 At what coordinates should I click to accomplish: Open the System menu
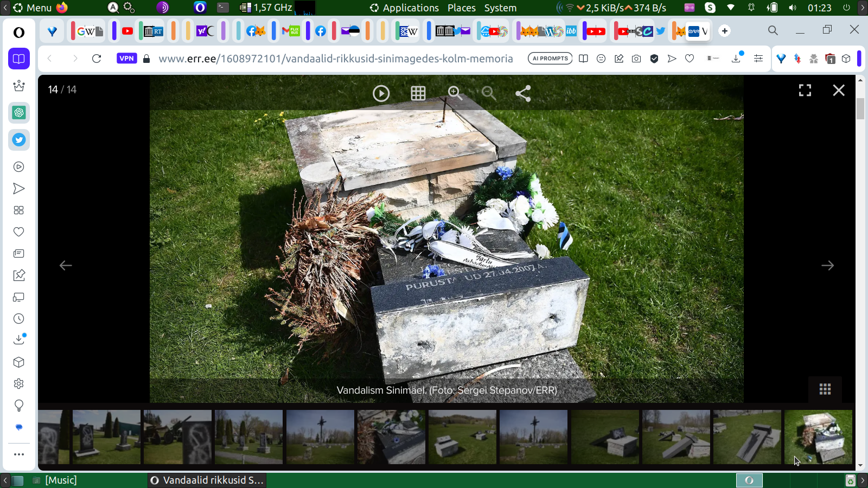pos(500,8)
